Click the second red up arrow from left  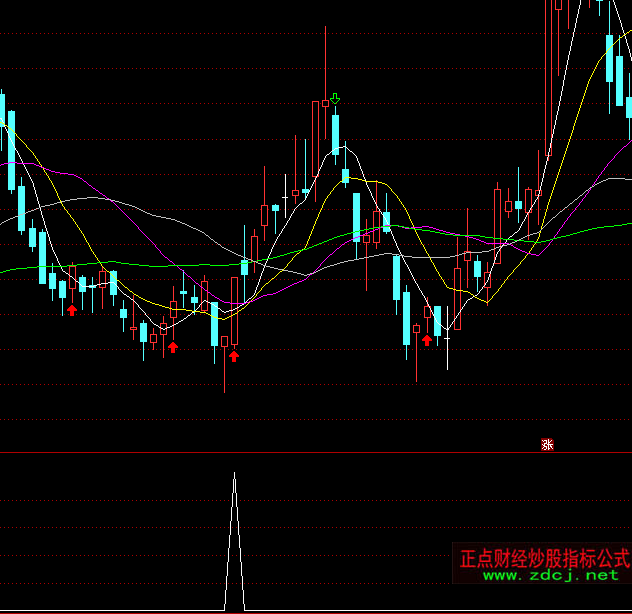pyautogui.click(x=173, y=347)
